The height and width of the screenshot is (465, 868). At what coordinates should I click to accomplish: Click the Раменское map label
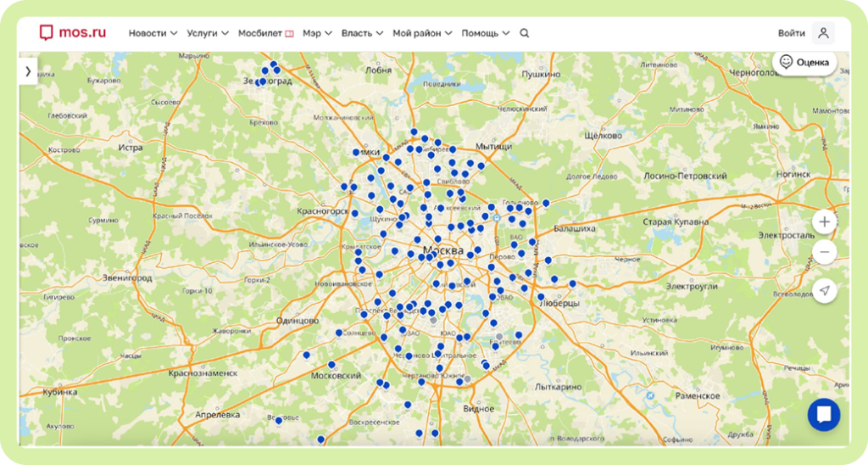[698, 395]
